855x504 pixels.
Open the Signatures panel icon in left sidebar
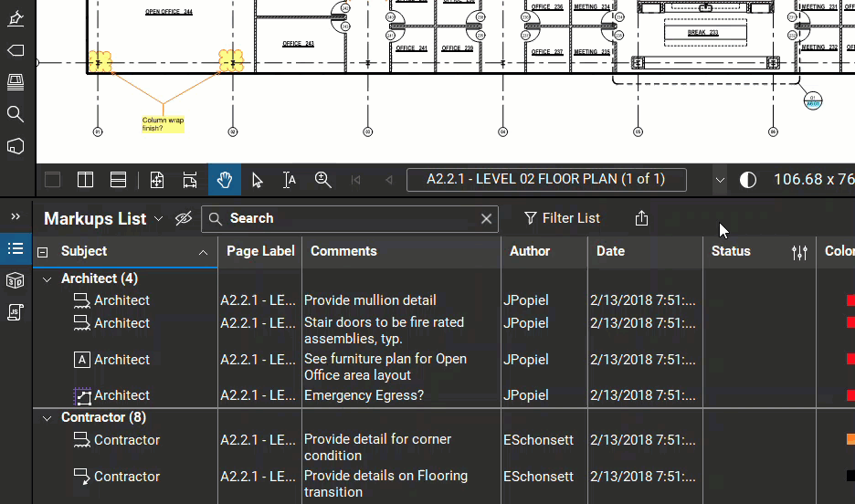(x=16, y=18)
